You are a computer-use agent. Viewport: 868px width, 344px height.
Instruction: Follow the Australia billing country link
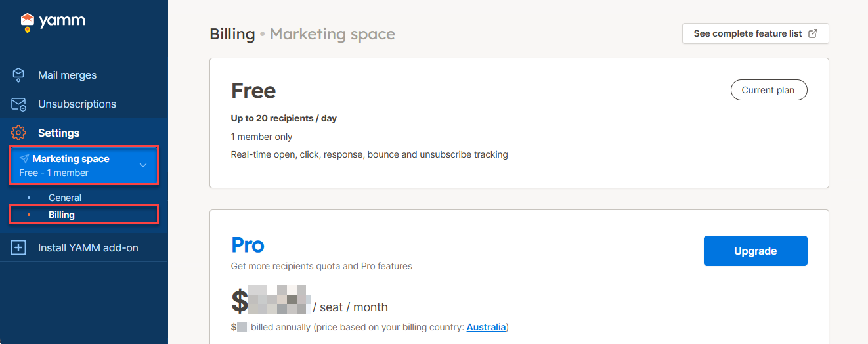click(486, 327)
